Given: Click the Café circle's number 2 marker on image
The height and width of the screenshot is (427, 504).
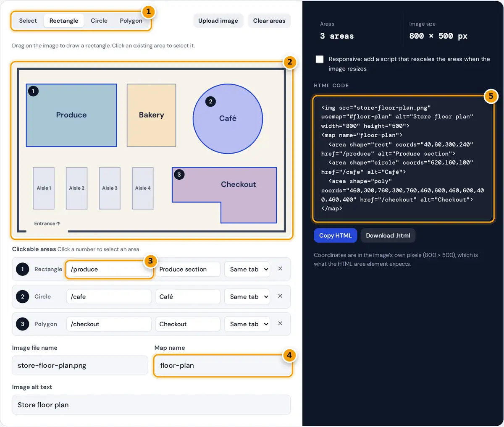Looking at the screenshot, I should (211, 101).
